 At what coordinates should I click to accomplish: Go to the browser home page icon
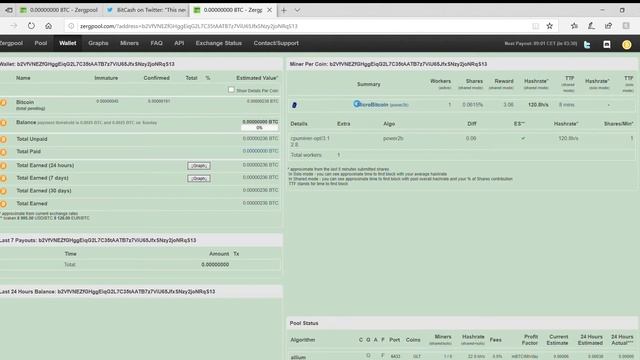click(49, 26)
